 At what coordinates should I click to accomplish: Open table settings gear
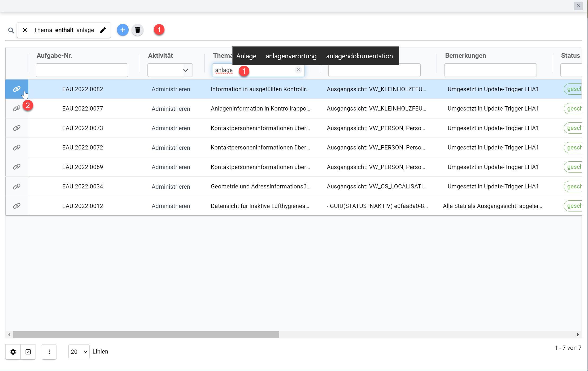(13, 352)
